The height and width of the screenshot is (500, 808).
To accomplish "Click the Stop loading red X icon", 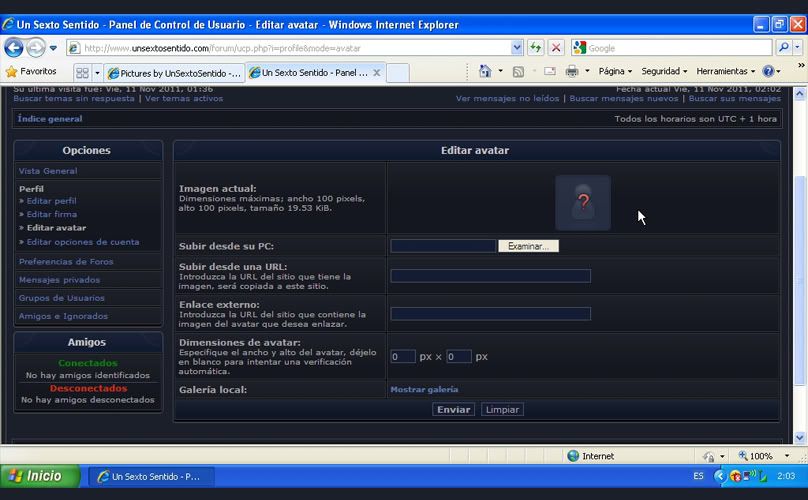I will point(556,48).
